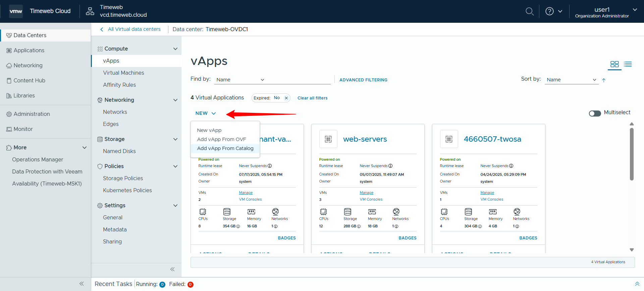Open the NEW dropdown button
The image size is (644, 291).
coord(206,113)
